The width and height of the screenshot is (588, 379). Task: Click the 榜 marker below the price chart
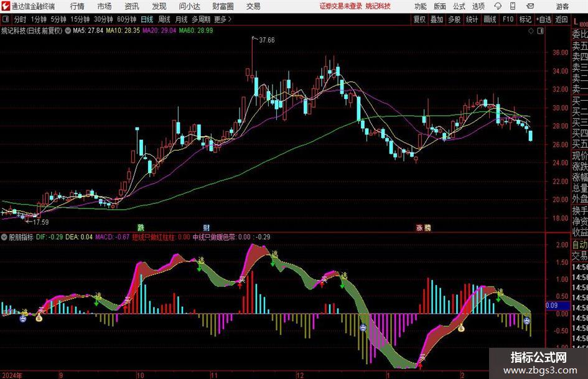(427, 227)
